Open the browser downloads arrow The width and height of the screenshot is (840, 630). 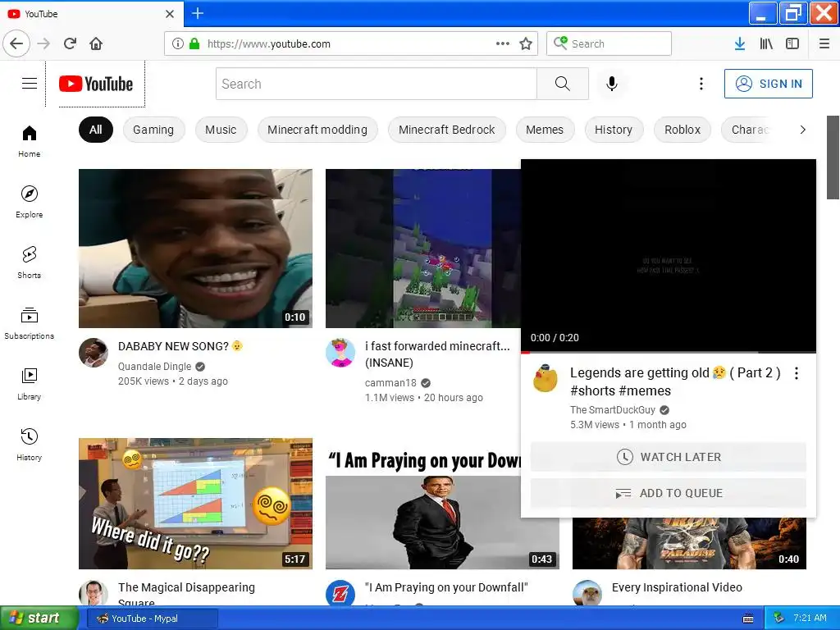[740, 43]
